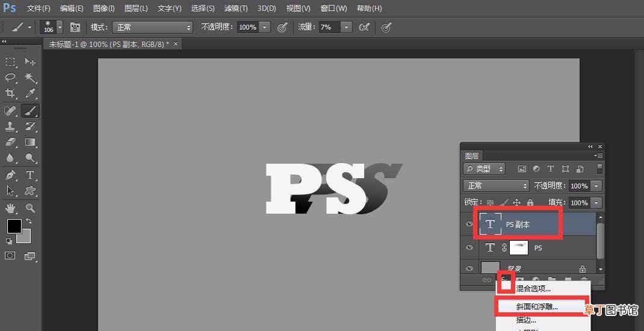The image size is (644, 331).
Task: Select the Healing Brush tool
Action: (10, 111)
